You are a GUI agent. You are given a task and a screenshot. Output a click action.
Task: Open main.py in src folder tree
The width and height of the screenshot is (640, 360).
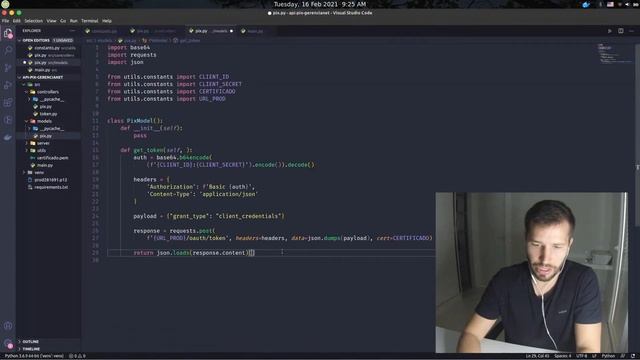(48, 165)
